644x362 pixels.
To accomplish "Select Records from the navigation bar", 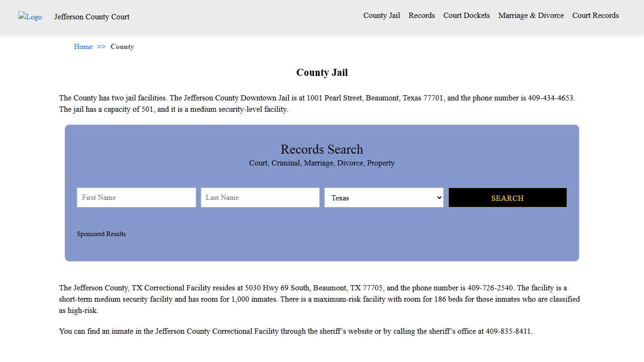I will [421, 15].
